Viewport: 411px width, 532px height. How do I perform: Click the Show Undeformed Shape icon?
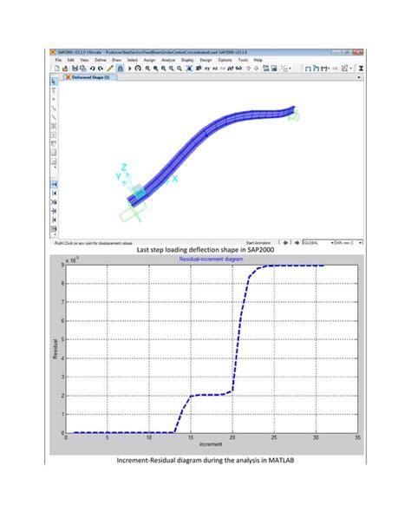[308, 69]
